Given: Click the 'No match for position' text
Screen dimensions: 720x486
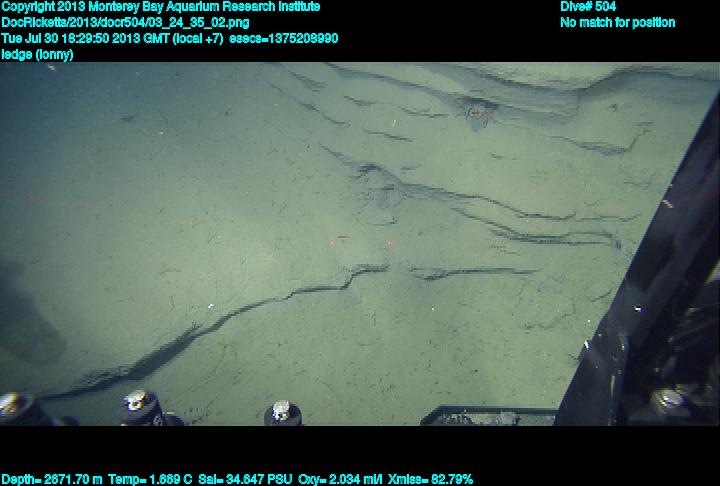Looking at the screenshot, I should point(617,23).
